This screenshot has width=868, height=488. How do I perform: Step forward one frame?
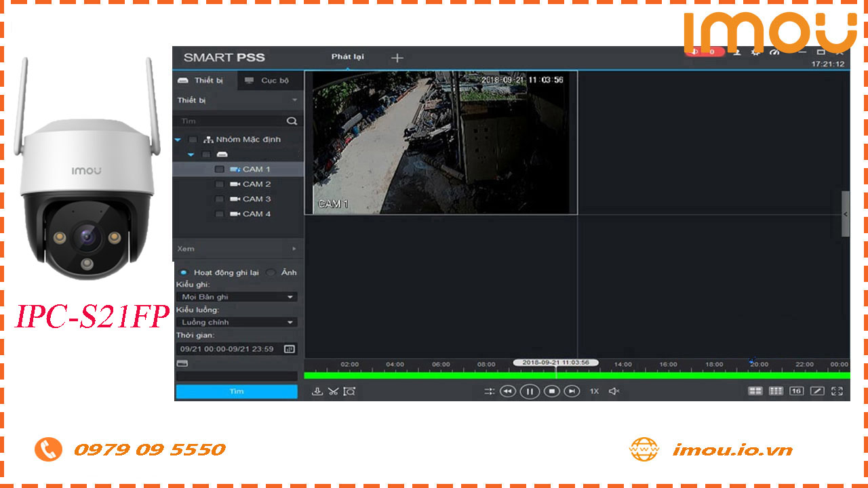coord(572,391)
